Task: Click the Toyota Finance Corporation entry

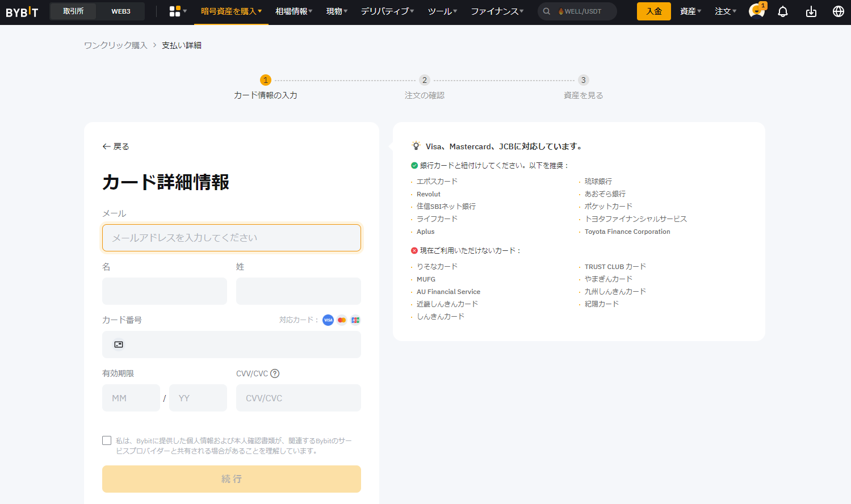Action: click(627, 232)
